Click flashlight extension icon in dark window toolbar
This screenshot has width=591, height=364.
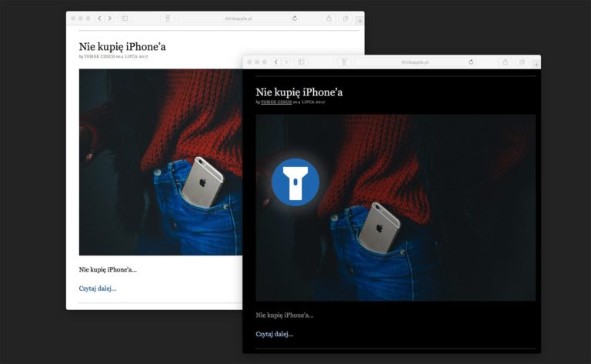pyautogui.click(x=344, y=62)
